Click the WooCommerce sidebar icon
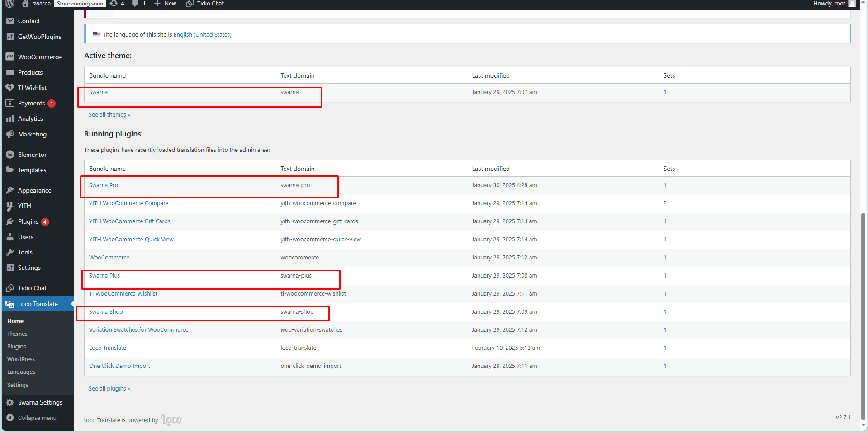 tap(10, 57)
